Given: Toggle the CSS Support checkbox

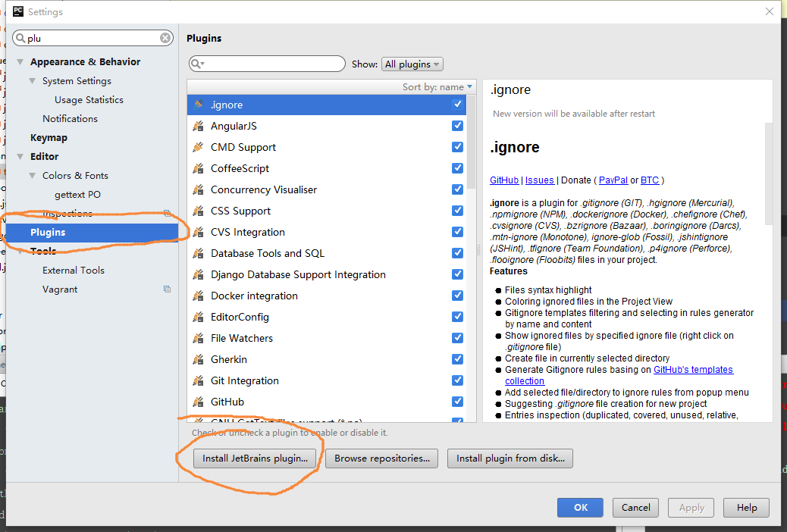Looking at the screenshot, I should (457, 211).
